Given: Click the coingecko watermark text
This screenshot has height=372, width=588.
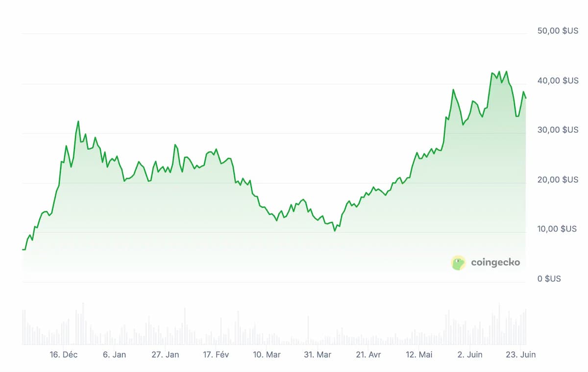Looking at the screenshot, I should (x=495, y=263).
